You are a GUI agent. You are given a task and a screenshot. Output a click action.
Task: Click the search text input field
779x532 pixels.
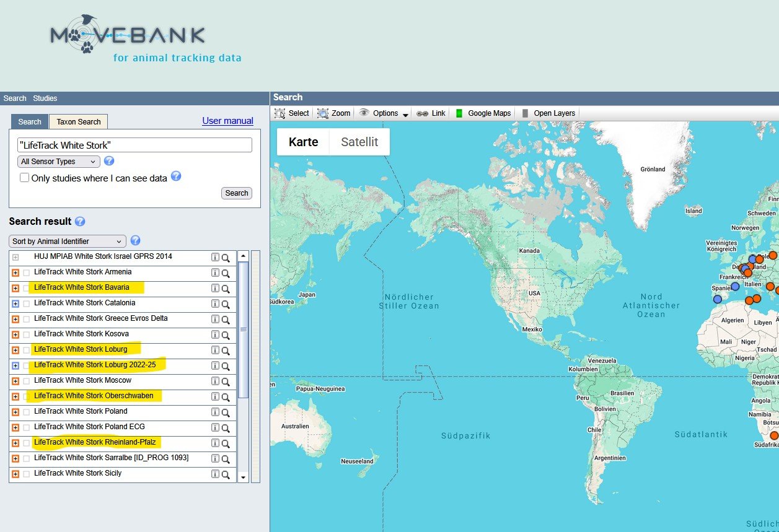pyautogui.click(x=134, y=145)
